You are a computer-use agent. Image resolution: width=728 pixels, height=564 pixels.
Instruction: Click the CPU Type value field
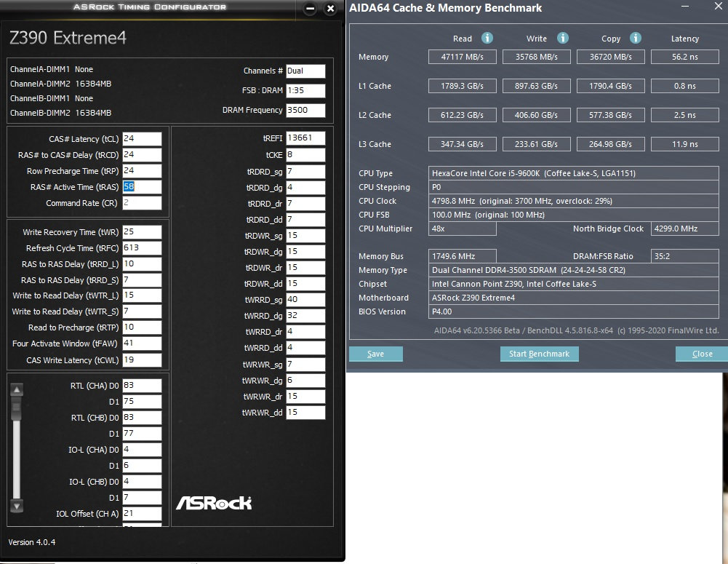[573, 173]
